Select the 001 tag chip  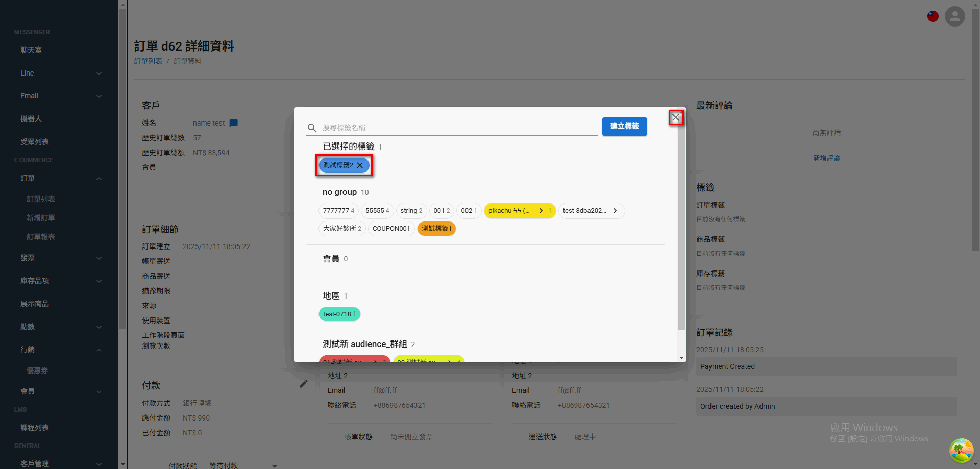442,211
